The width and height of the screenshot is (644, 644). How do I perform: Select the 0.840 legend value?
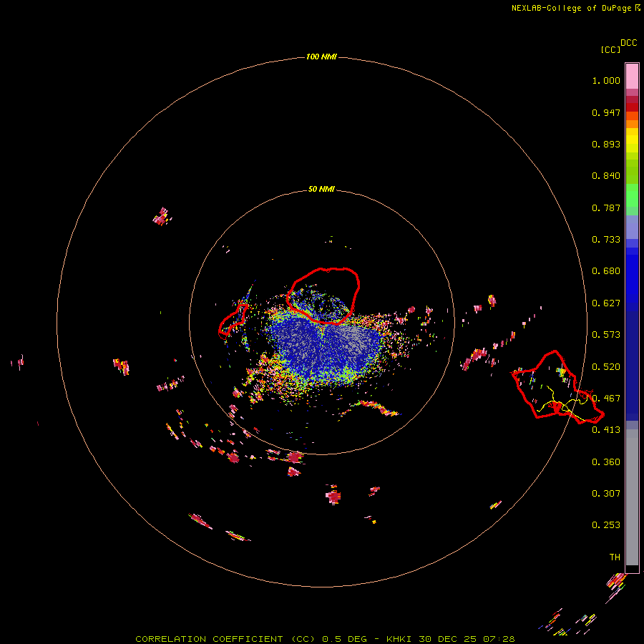pyautogui.click(x=606, y=176)
